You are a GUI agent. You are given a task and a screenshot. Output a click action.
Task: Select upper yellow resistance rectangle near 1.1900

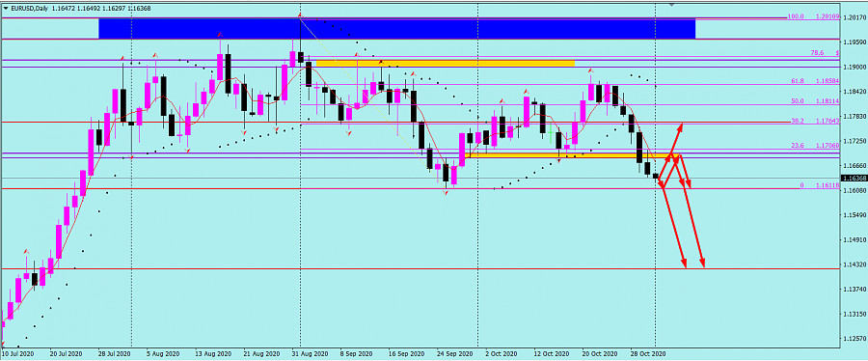click(x=446, y=64)
